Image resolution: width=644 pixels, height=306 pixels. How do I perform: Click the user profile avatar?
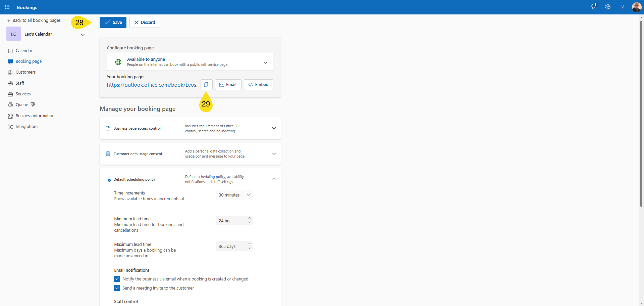coord(636,7)
